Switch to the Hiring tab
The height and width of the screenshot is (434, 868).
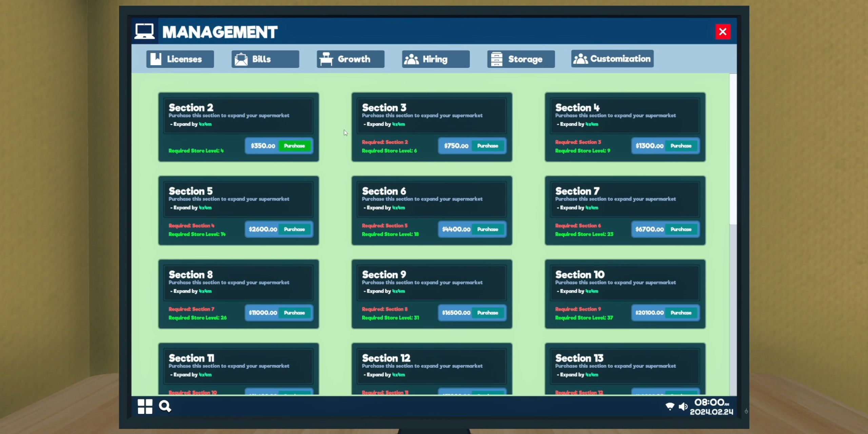click(x=436, y=59)
